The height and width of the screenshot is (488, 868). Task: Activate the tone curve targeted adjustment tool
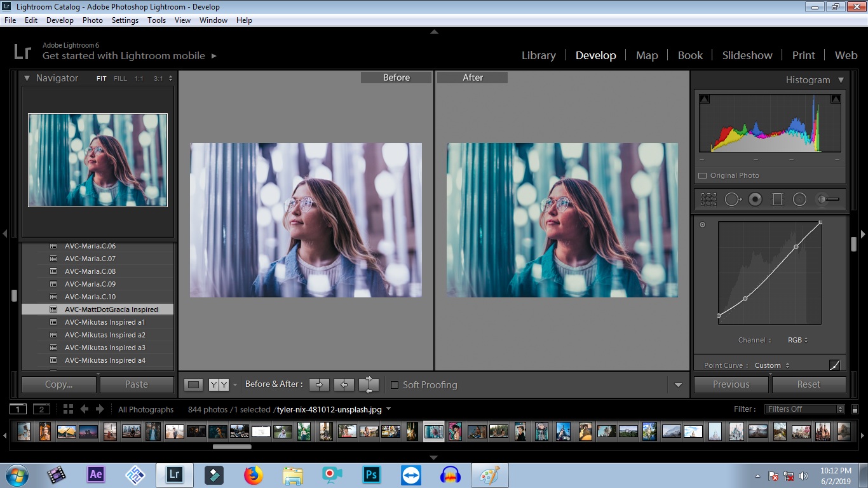702,224
